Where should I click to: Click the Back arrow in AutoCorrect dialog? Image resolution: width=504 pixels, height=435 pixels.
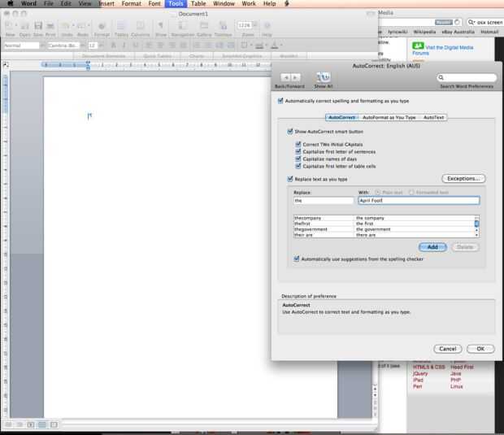[286, 77]
